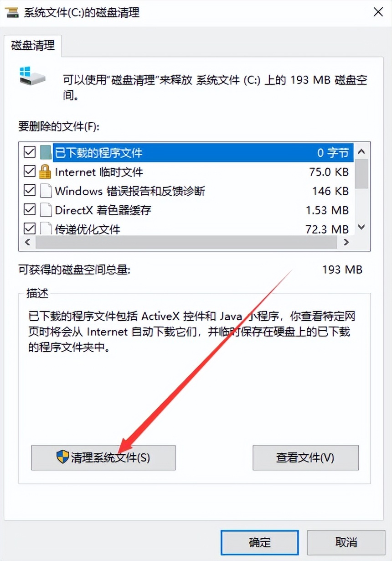The height and width of the screenshot is (561, 392).
Task: Toggle the Internet 临时文件 checkbox
Action: pos(29,171)
